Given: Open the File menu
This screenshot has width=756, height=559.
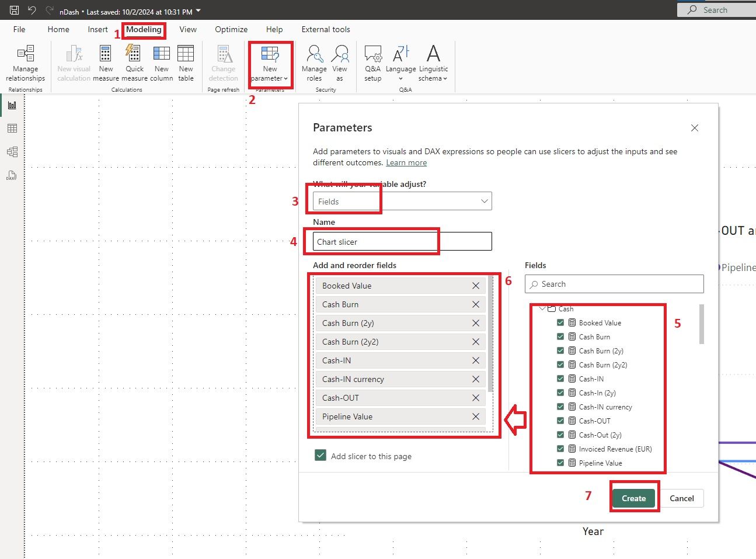Looking at the screenshot, I should 19,29.
